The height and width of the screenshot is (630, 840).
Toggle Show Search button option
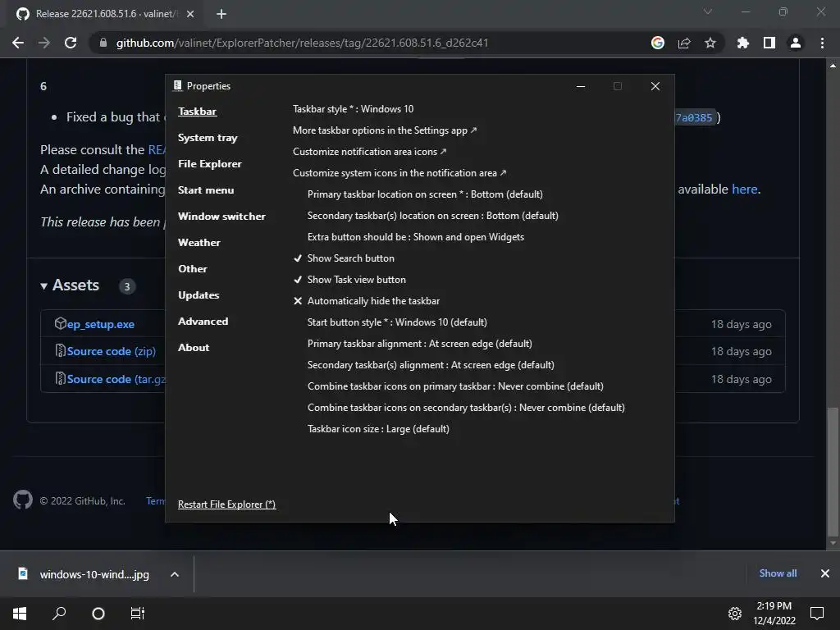(x=344, y=258)
